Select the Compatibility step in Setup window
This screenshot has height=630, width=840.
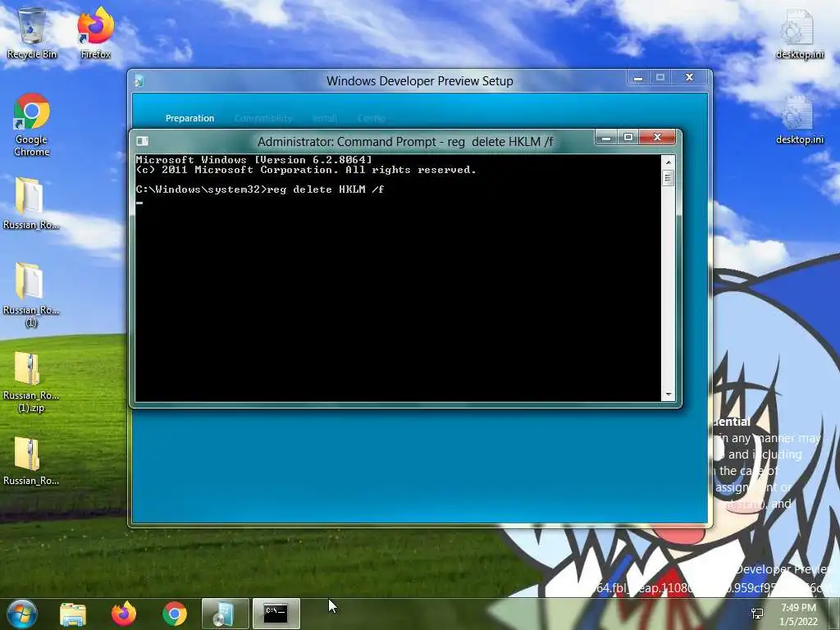[263, 118]
